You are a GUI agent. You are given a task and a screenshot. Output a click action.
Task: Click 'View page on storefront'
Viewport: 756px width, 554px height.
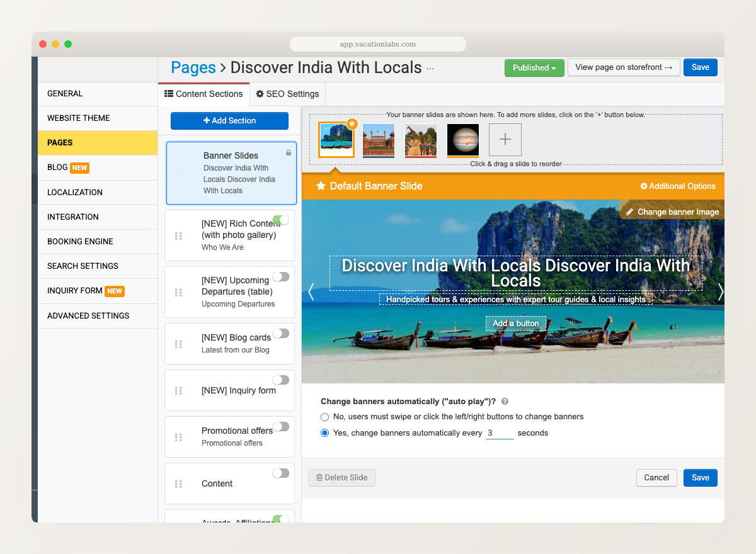[x=624, y=67]
